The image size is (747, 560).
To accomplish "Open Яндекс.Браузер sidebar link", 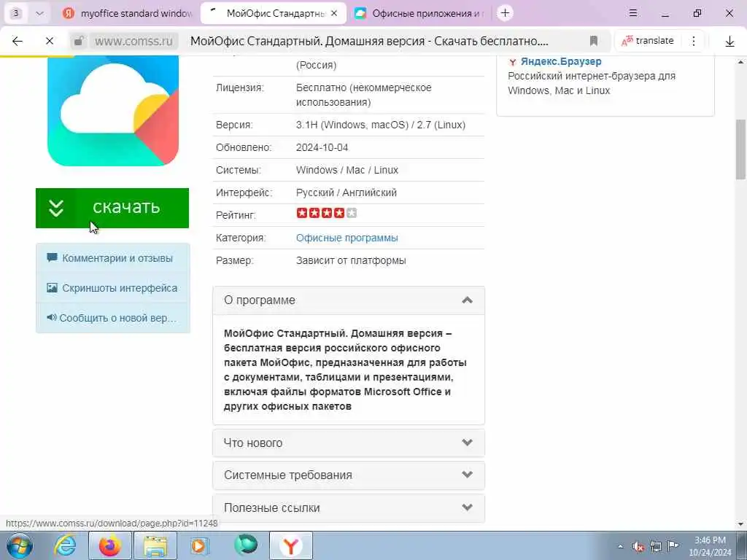I will 561,61.
